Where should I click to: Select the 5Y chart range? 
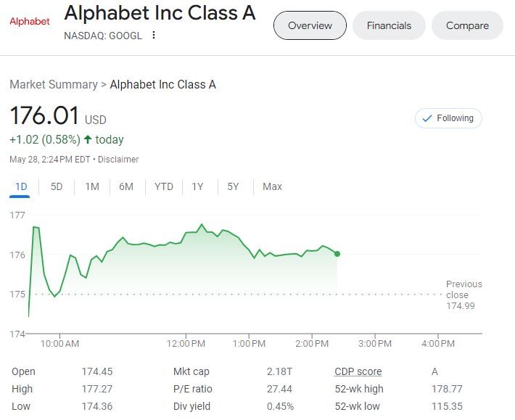pyautogui.click(x=233, y=186)
